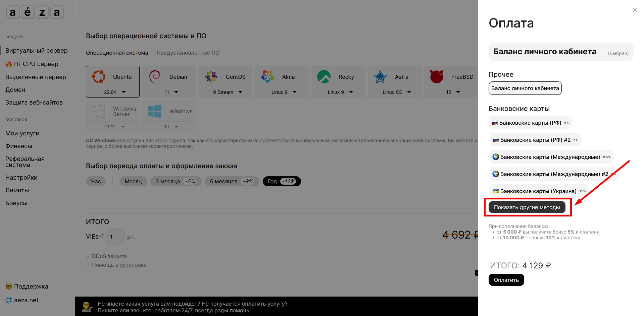Select the Ubuntu logo icon
Image resolution: width=644 pixels, height=316 pixels.
click(x=98, y=77)
